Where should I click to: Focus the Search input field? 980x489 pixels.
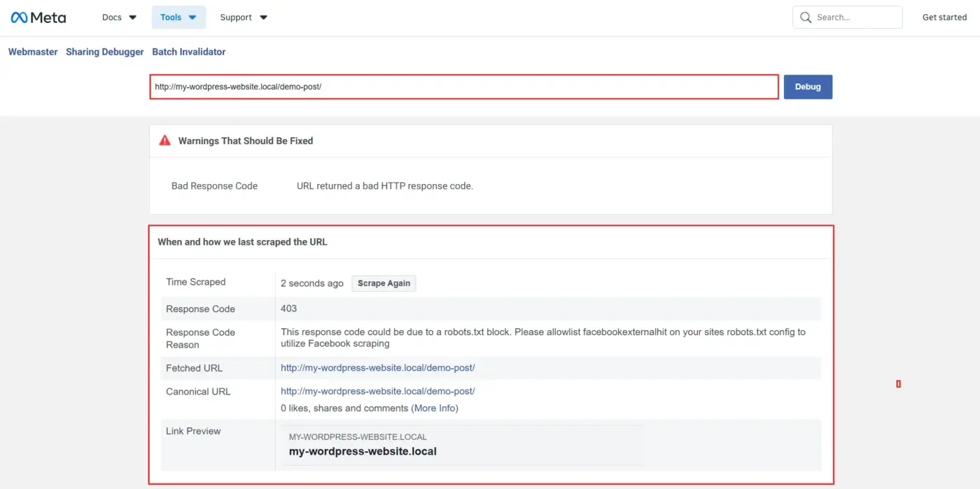click(848, 17)
